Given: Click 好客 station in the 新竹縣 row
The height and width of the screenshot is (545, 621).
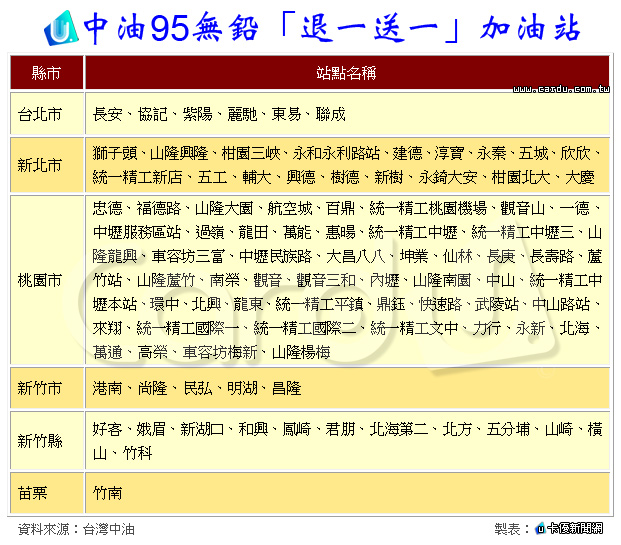Looking at the screenshot, I should pyautogui.click(x=107, y=429).
